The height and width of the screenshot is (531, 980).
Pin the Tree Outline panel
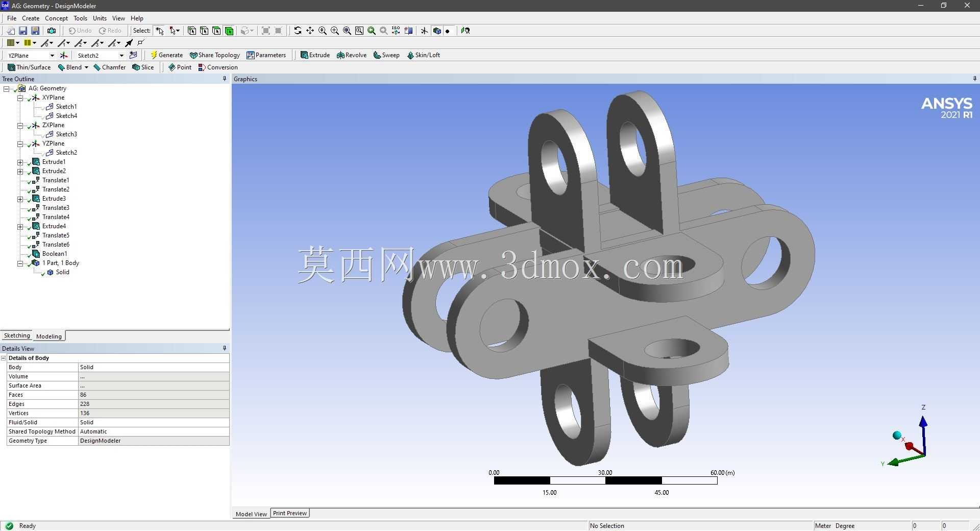click(225, 79)
